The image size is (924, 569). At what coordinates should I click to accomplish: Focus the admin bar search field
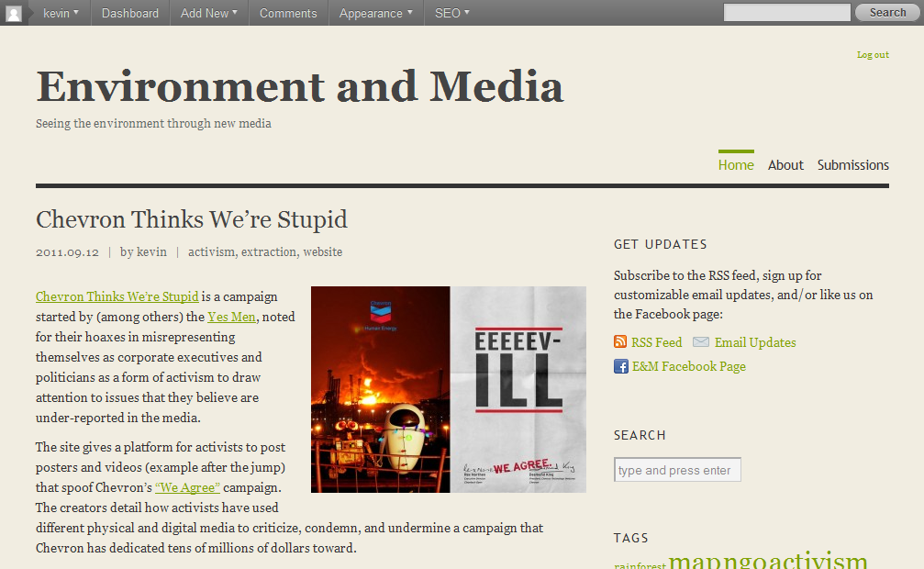click(x=786, y=12)
